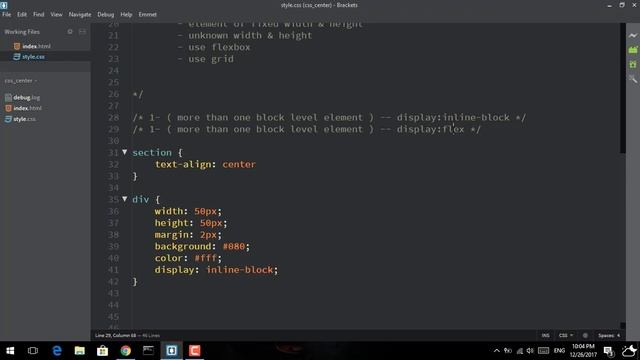Screen dimensions: 640x360
Task: Collapse the div rule fold triangle
Action: (124, 199)
